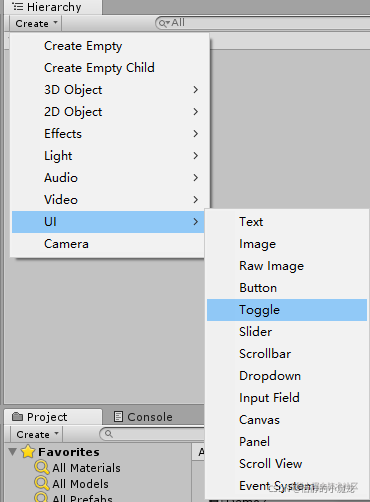The width and height of the screenshot is (370, 502).
Task: Collapse the Favorites tree arrow
Action: tap(13, 452)
